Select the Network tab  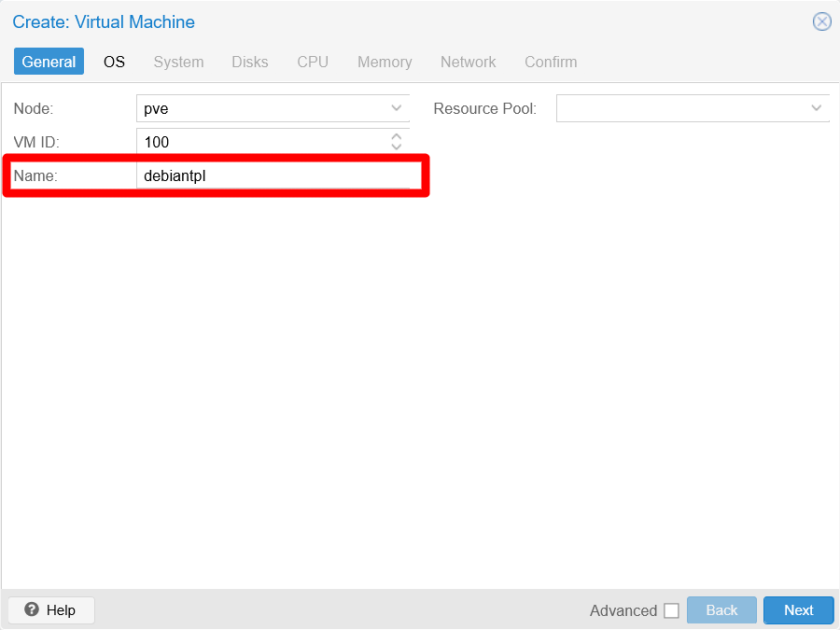click(x=468, y=62)
